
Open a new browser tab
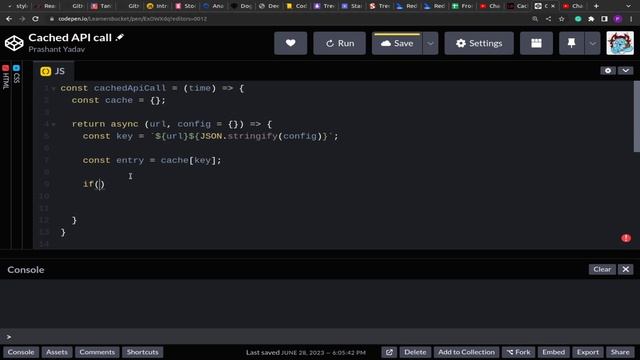click(596, 6)
